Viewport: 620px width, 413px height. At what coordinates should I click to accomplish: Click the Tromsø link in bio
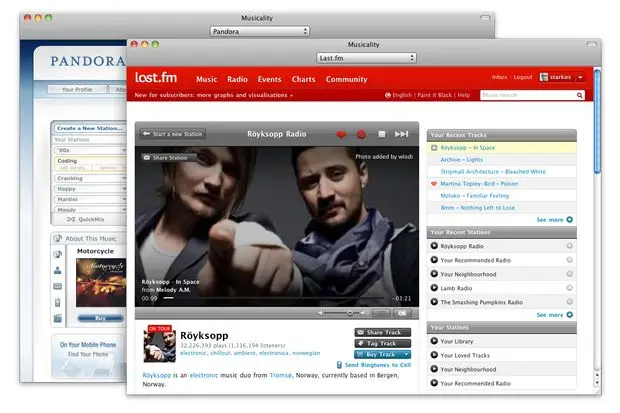coord(281,375)
